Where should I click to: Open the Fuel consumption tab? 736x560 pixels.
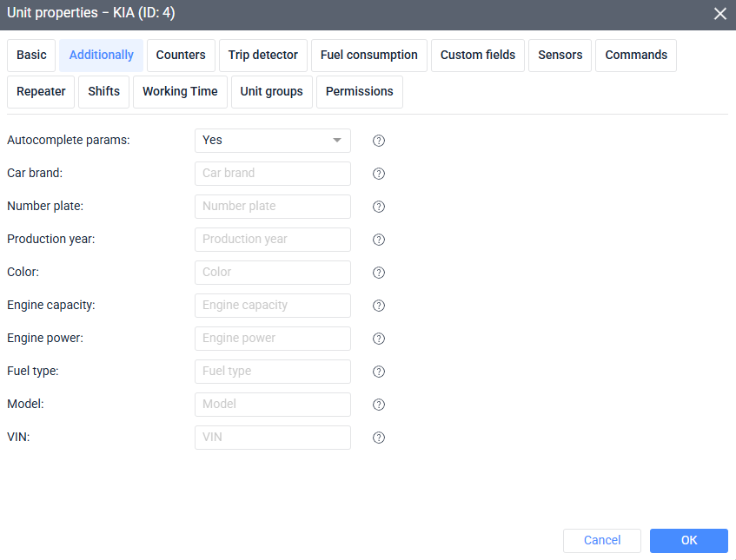click(368, 55)
